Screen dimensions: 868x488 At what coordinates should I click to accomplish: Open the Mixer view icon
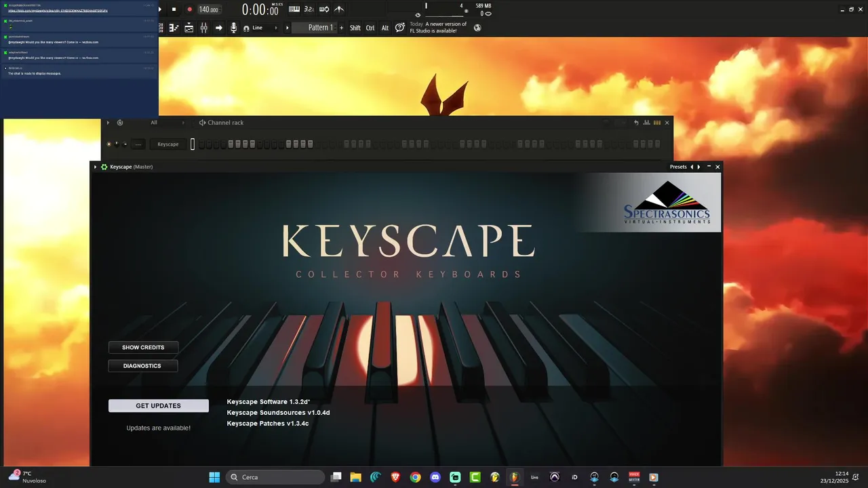pos(203,28)
